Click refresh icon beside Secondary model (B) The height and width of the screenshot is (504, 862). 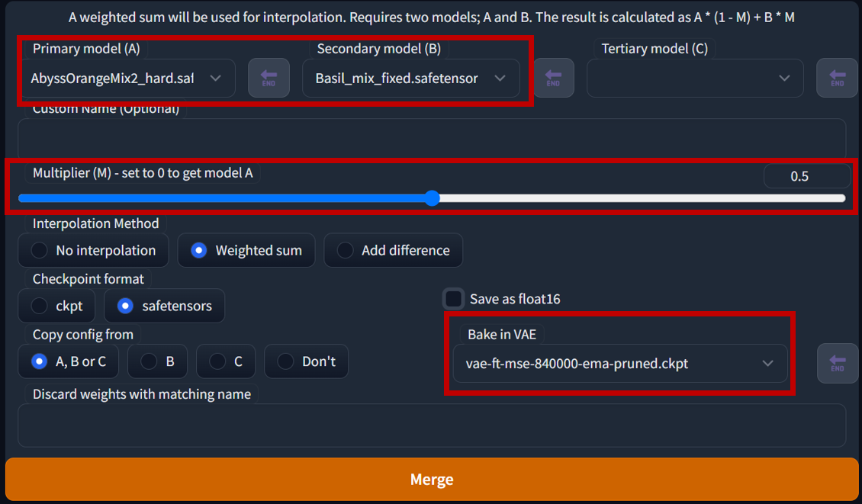pyautogui.click(x=554, y=78)
